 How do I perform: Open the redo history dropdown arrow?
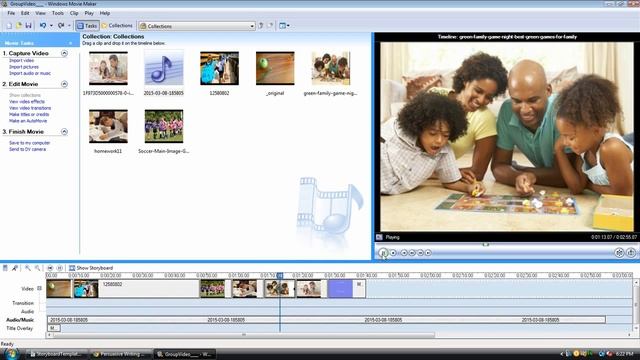(x=69, y=26)
